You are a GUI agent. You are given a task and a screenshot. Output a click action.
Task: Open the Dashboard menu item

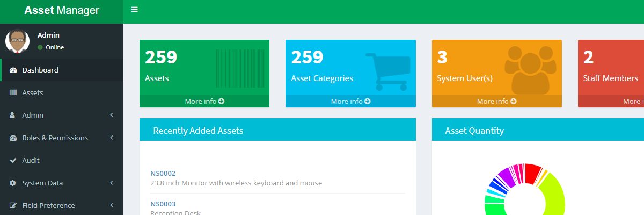point(62,70)
